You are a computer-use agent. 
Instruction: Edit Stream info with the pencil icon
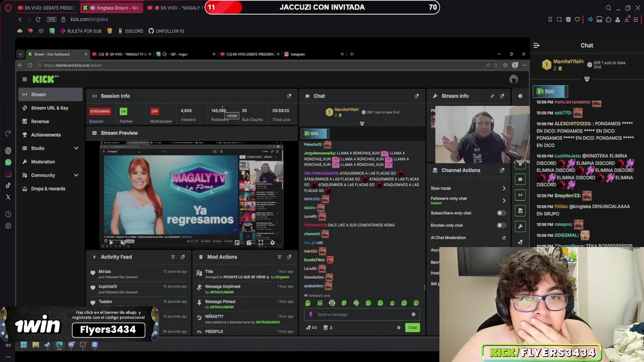(492, 96)
